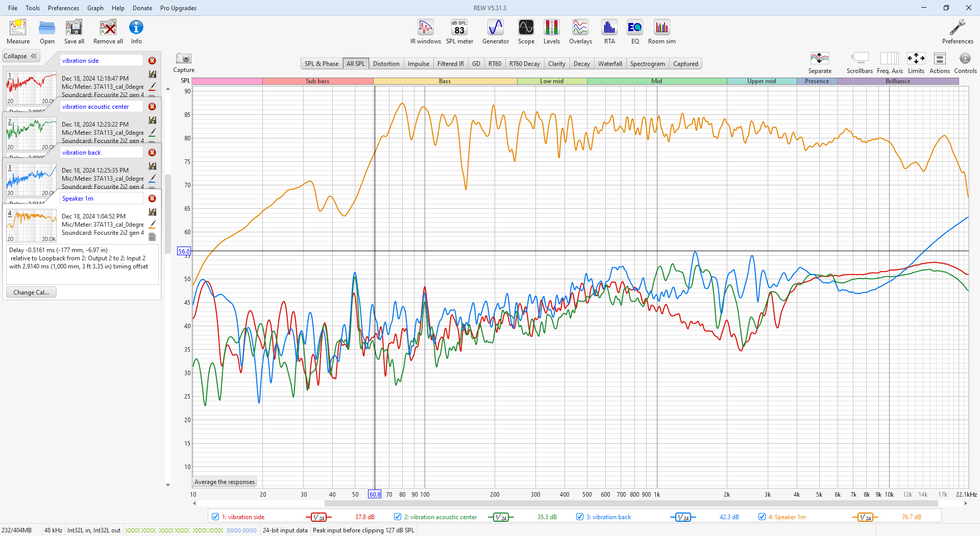Click the Brilliance band label
980x536 pixels.
(898, 81)
